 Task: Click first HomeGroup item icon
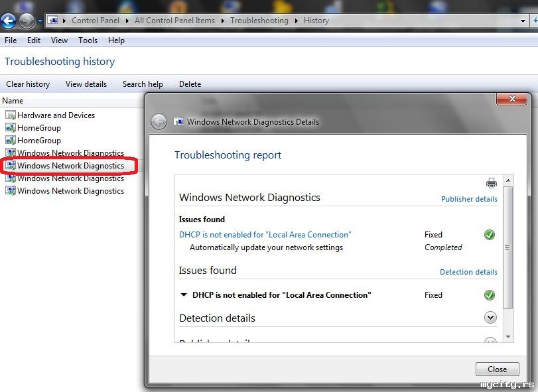point(11,128)
